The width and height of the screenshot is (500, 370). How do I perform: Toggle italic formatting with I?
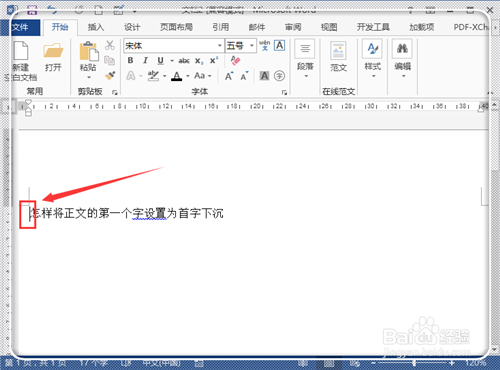click(x=145, y=60)
